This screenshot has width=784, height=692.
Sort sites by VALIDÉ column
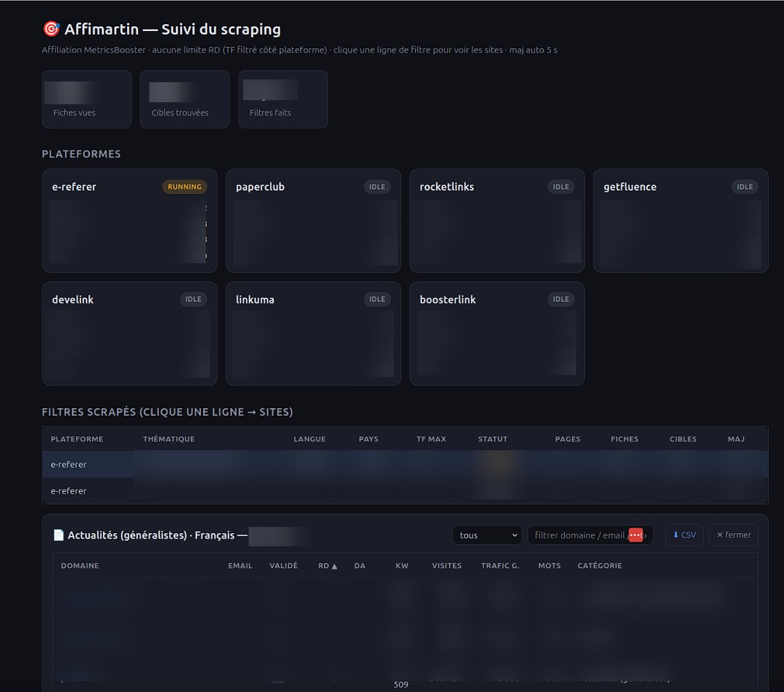(283, 566)
